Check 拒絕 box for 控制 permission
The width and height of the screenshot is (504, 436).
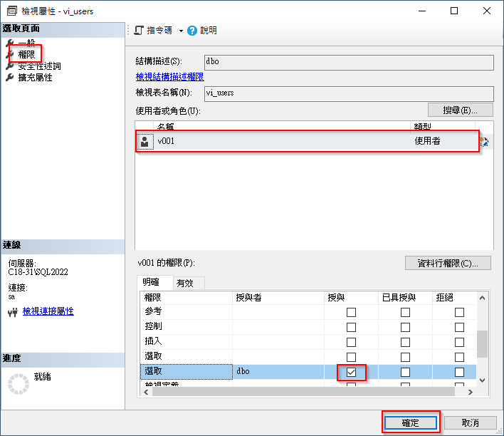click(459, 327)
